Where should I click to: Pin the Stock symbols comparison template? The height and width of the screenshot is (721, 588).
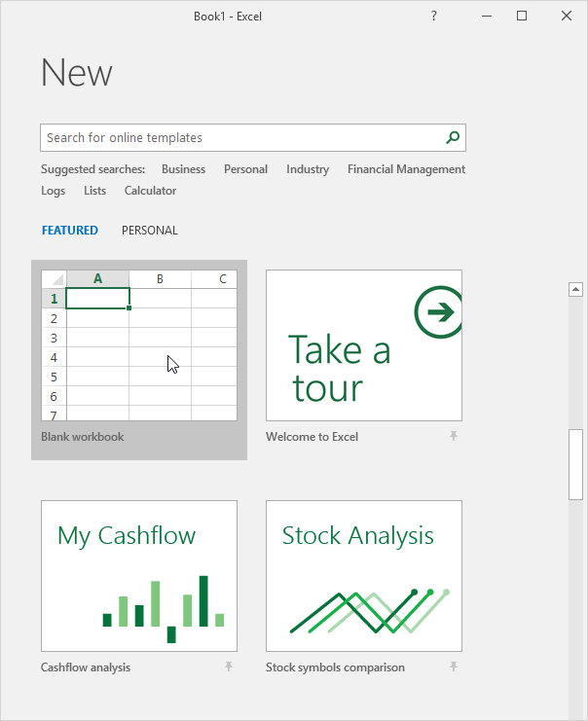(x=454, y=667)
